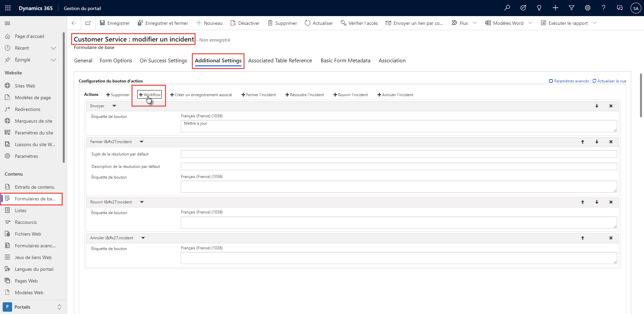This screenshot has width=644, height=314.
Task: Open the On Success Settings tab
Action: pos(163,61)
